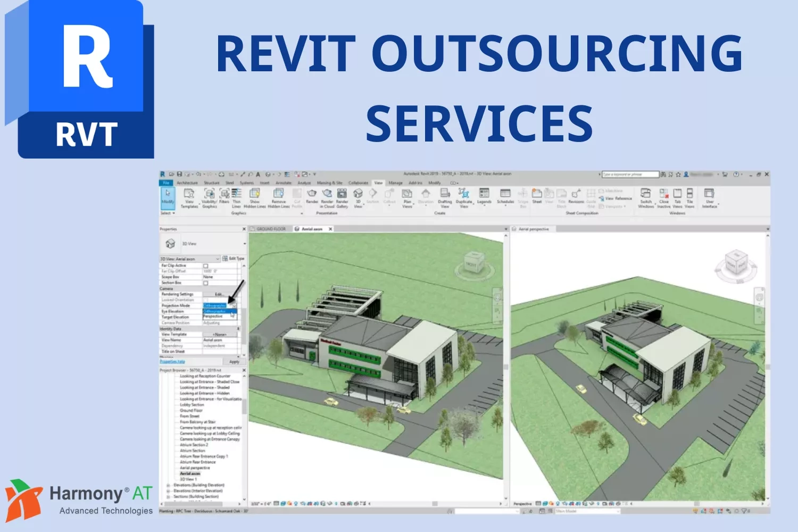Create a Drafting View
This screenshot has width=798, height=532.
coord(445,198)
